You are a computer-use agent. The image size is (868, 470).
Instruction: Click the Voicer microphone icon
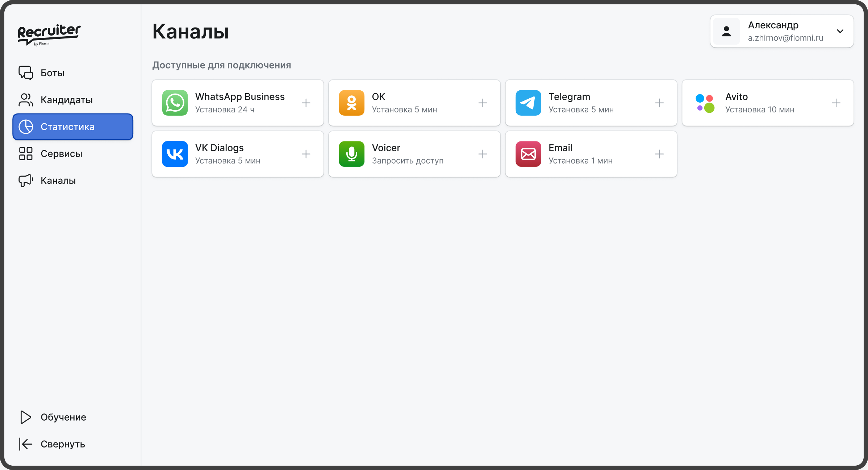coord(351,154)
